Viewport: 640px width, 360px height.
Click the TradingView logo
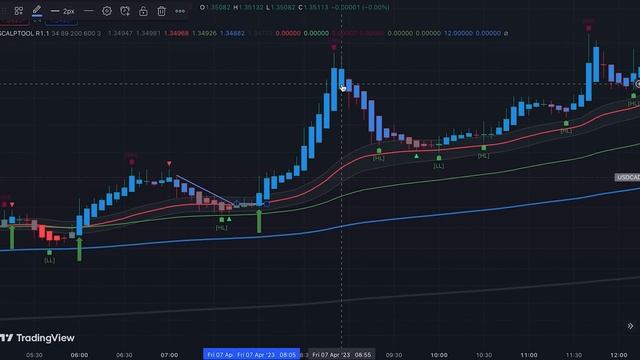click(38, 338)
